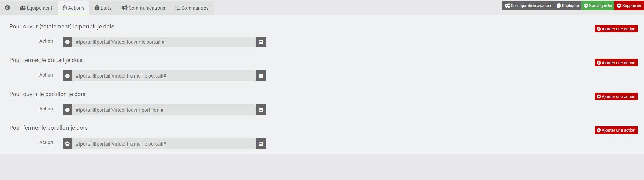Viewport: 644px width, 180px height.
Task: Open command picker for 'fermer le portail' row
Action: 260,76
